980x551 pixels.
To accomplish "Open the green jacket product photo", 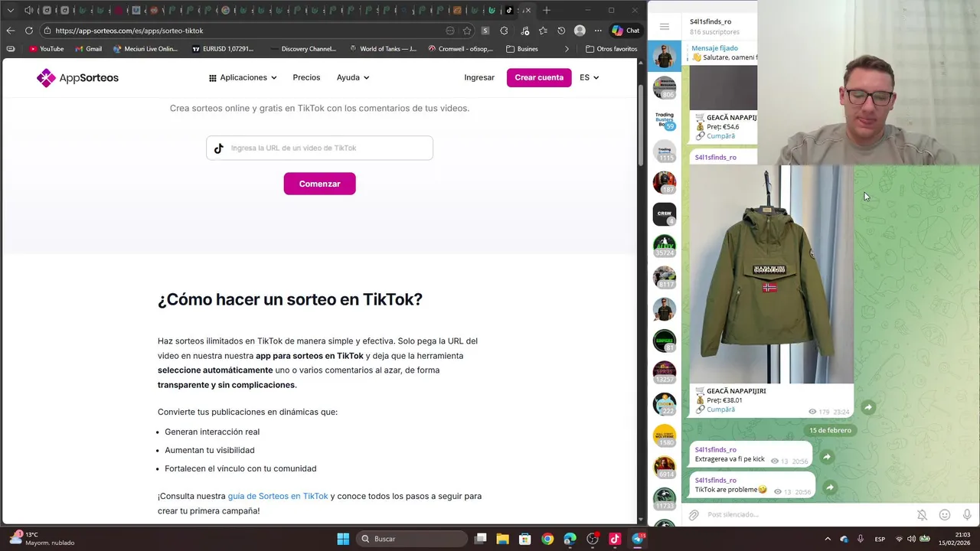I will [x=772, y=274].
